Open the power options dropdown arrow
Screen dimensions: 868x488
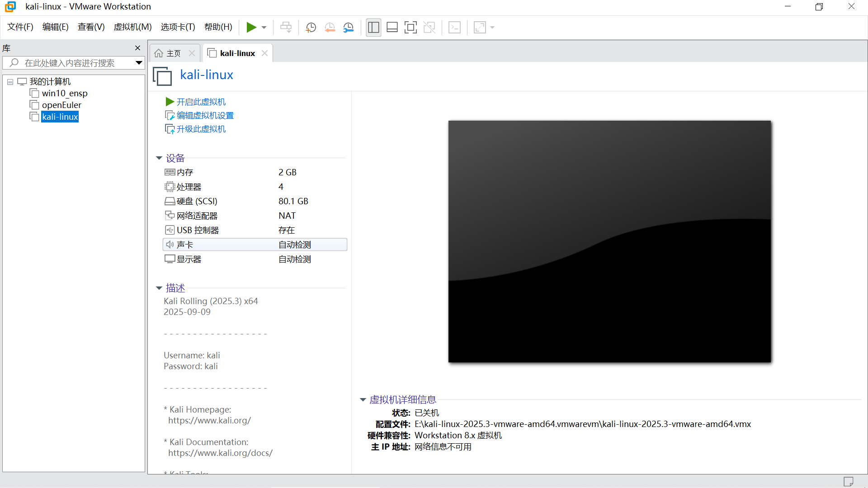264,28
